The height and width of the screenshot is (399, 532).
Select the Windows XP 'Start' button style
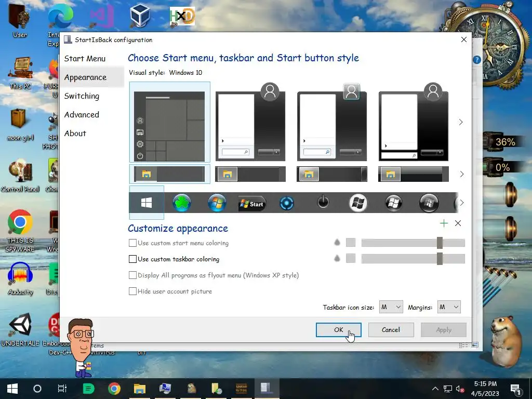pyautogui.click(x=252, y=204)
